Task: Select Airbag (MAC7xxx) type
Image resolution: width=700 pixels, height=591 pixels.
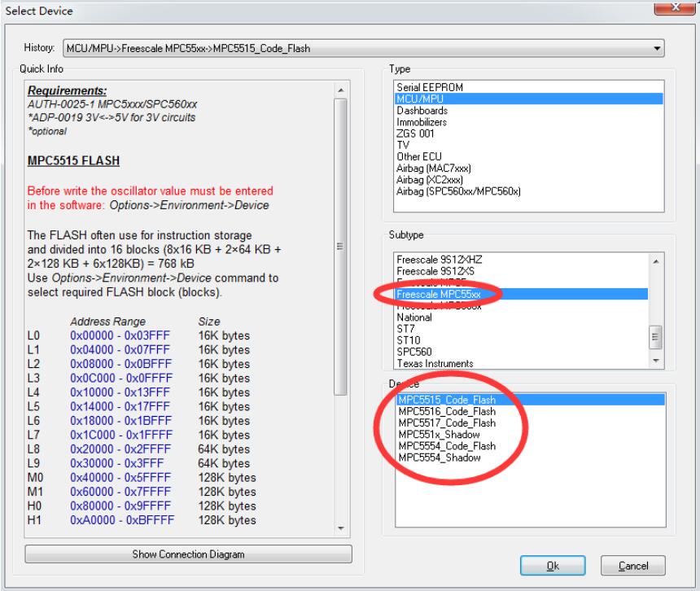Action: [528, 169]
